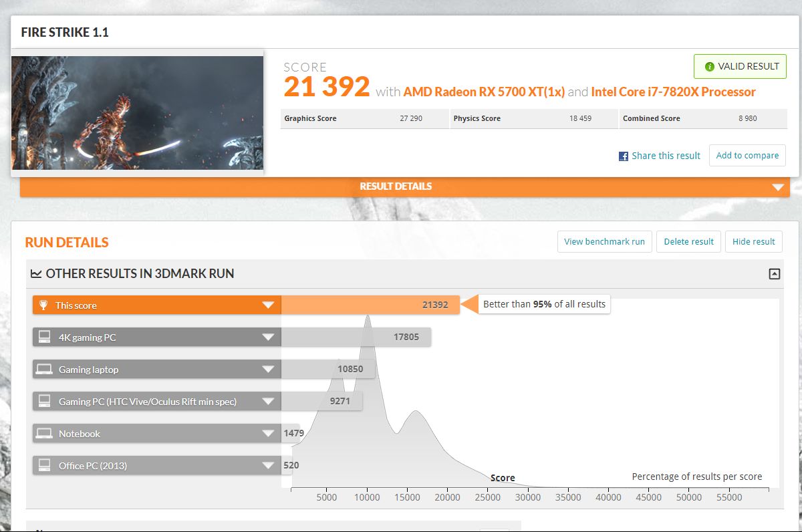The height and width of the screenshot is (532, 802).
Task: Click the computer icon for 4K gaming PC
Action: (45, 338)
